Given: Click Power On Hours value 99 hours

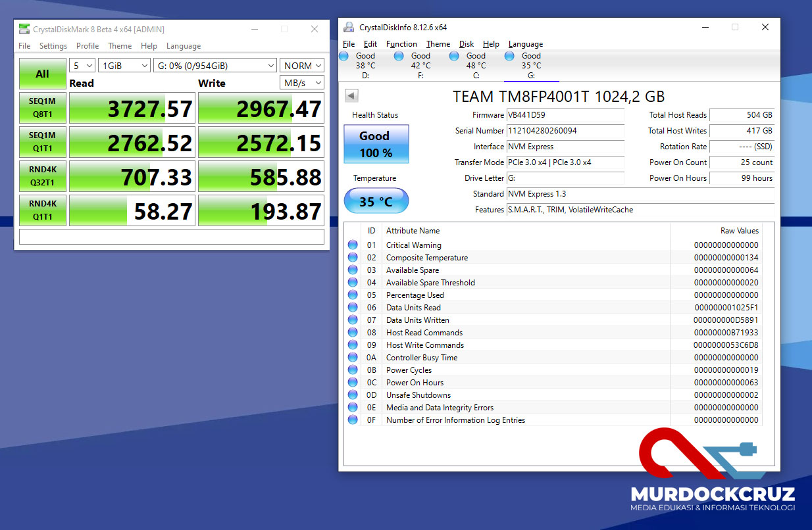Looking at the screenshot, I should pos(742,178).
